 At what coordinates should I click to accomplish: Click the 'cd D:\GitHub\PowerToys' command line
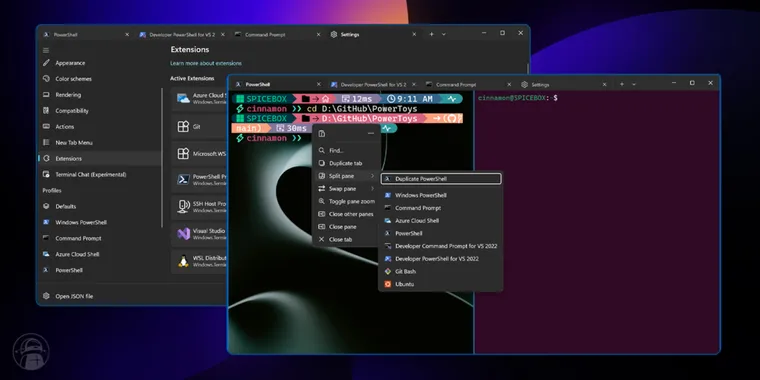(362, 109)
